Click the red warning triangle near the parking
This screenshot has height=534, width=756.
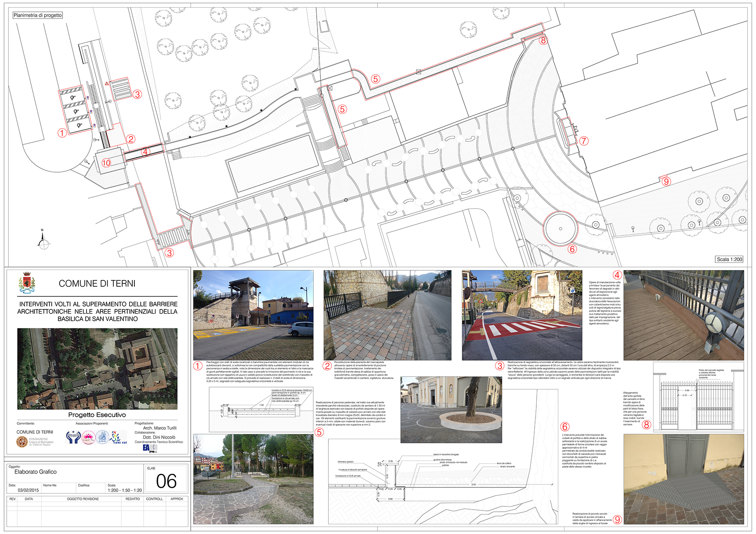107,84
